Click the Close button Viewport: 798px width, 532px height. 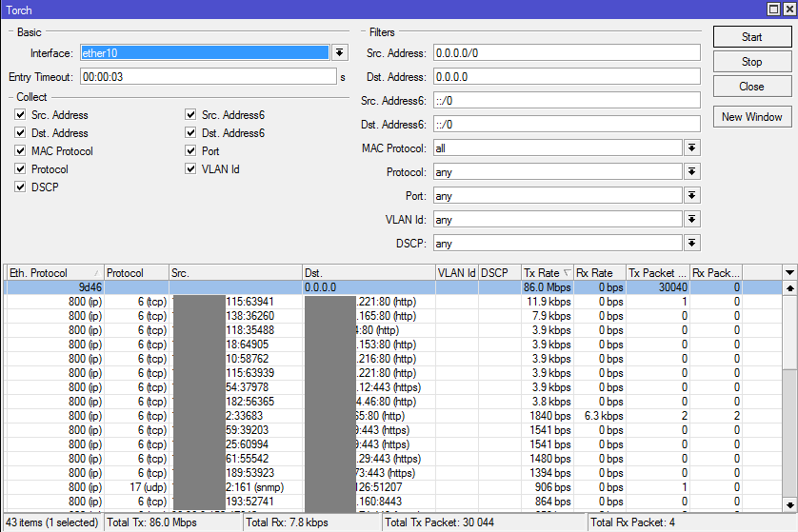coord(752,87)
